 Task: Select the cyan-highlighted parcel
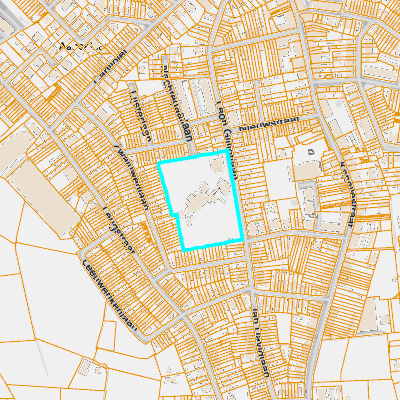[201, 200]
